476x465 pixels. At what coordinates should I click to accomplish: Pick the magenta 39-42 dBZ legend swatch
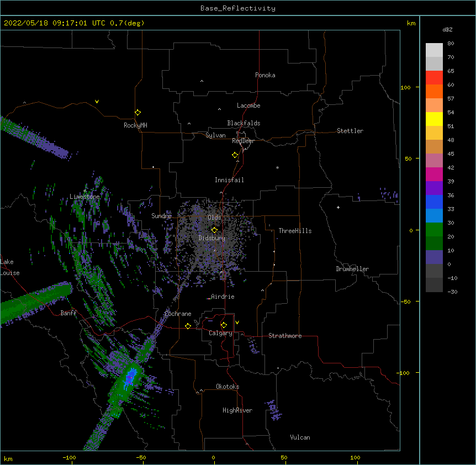point(434,174)
